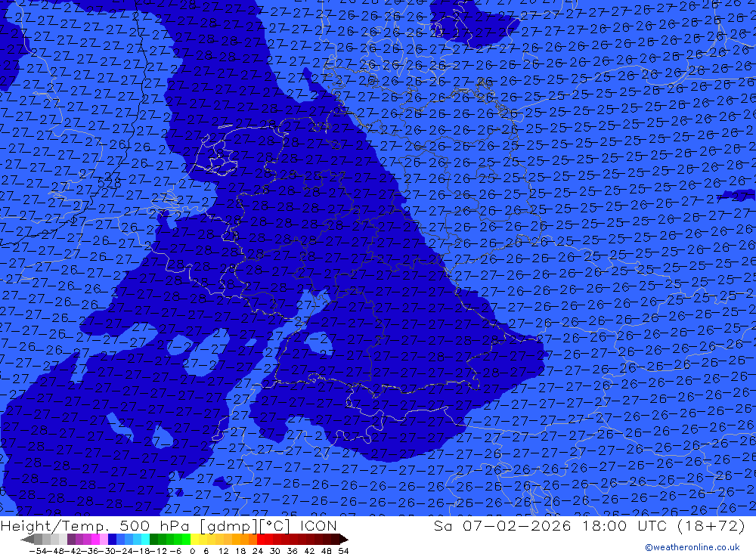The width and height of the screenshot is (756, 554).
Task: Pick the yellow legend swatch at 0
Action: (x=195, y=540)
